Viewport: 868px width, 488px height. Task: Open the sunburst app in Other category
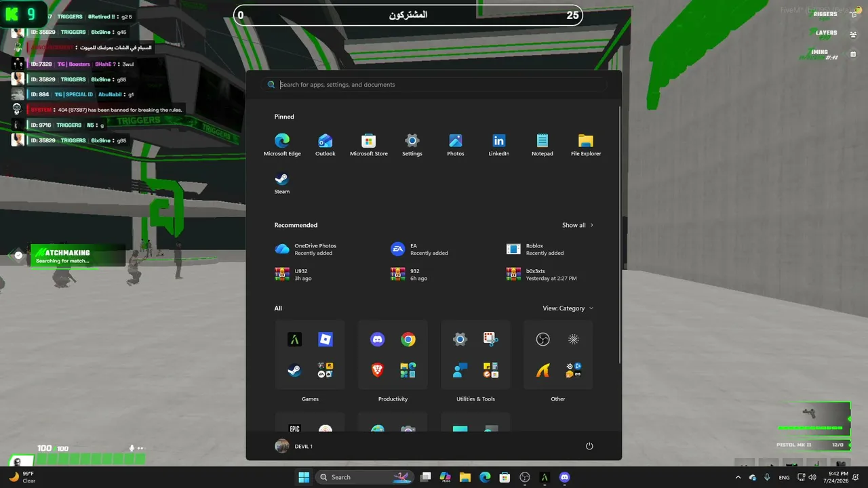coord(574,340)
